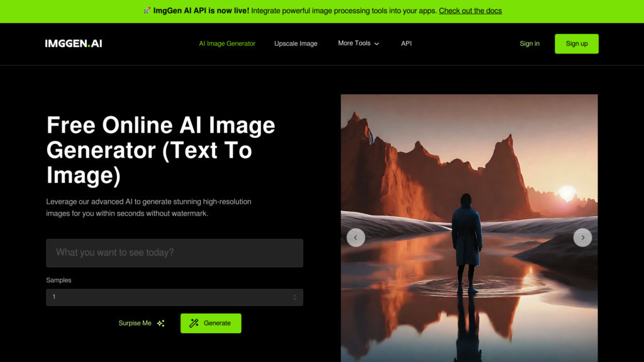Click the IMGGEN.AI logo

[x=74, y=43]
